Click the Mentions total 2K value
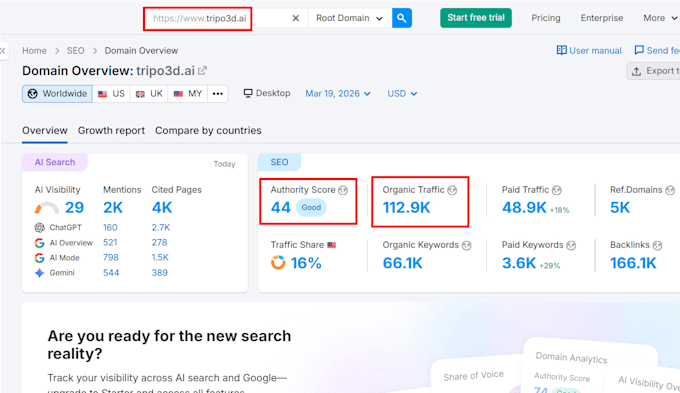 point(113,208)
